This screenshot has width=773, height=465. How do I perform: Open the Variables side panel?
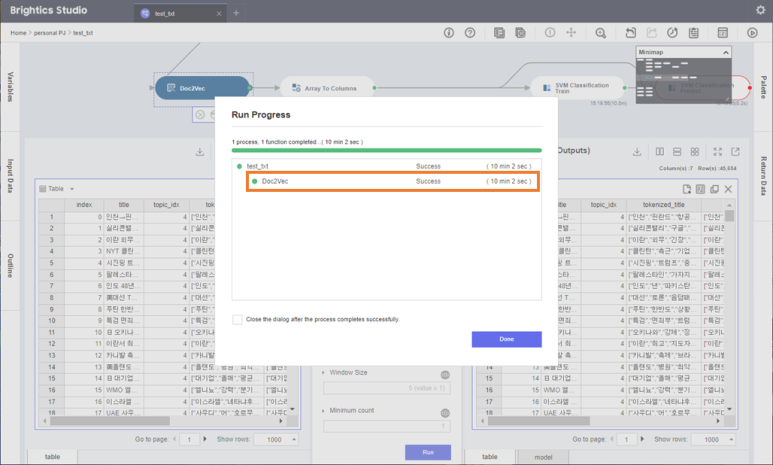pos(10,87)
